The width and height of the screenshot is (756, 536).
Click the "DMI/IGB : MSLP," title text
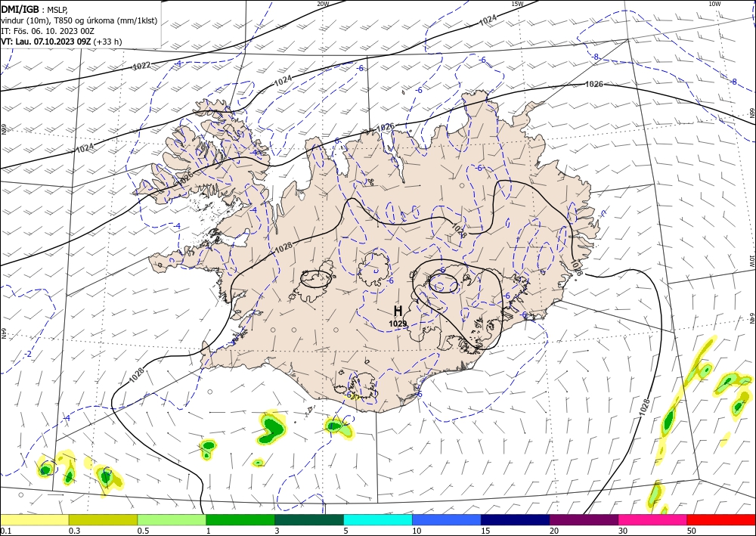pos(35,9)
